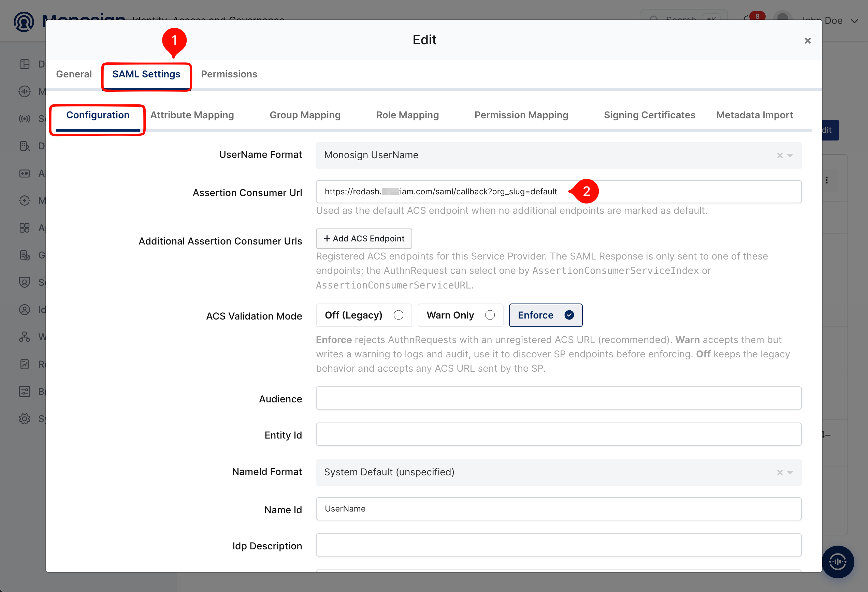Click Add ACS Endpoint button
The image size is (868, 592).
364,238
